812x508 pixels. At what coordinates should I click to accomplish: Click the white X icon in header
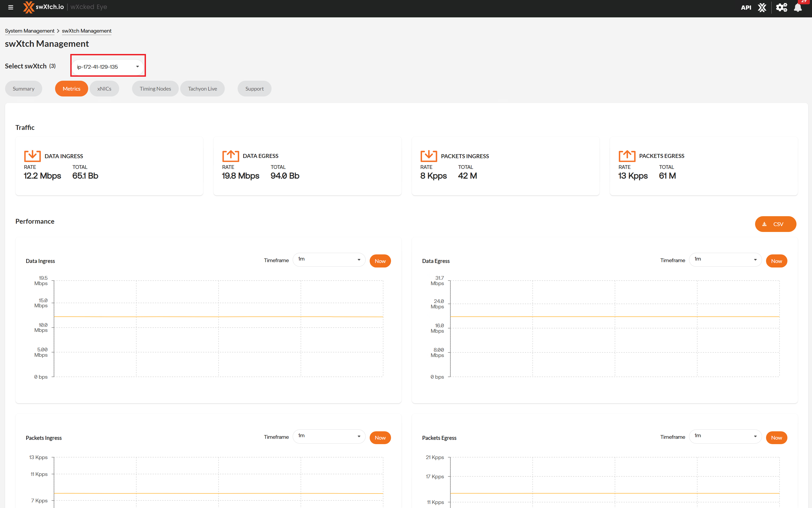click(x=762, y=7)
